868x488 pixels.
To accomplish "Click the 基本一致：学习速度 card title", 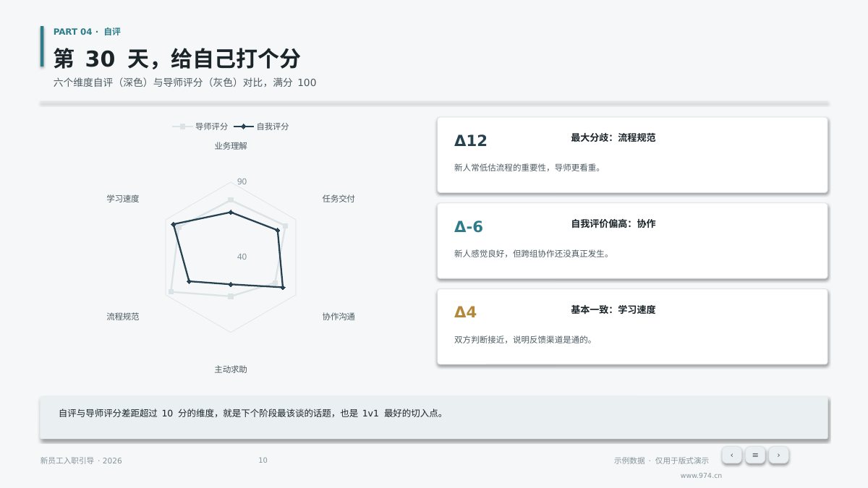I will point(613,309).
